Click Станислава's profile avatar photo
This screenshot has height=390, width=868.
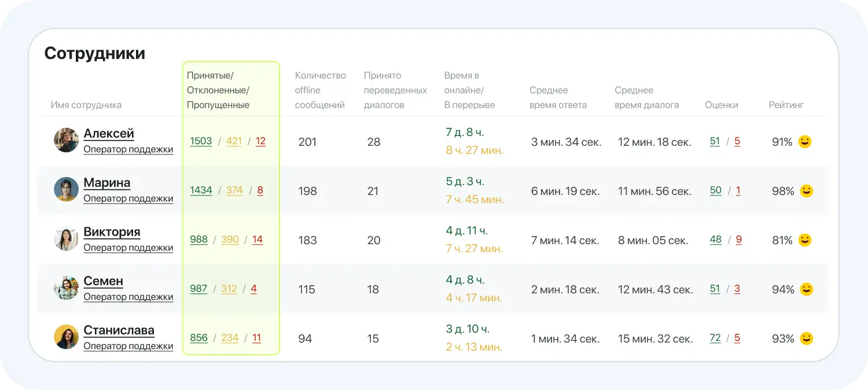point(66,337)
